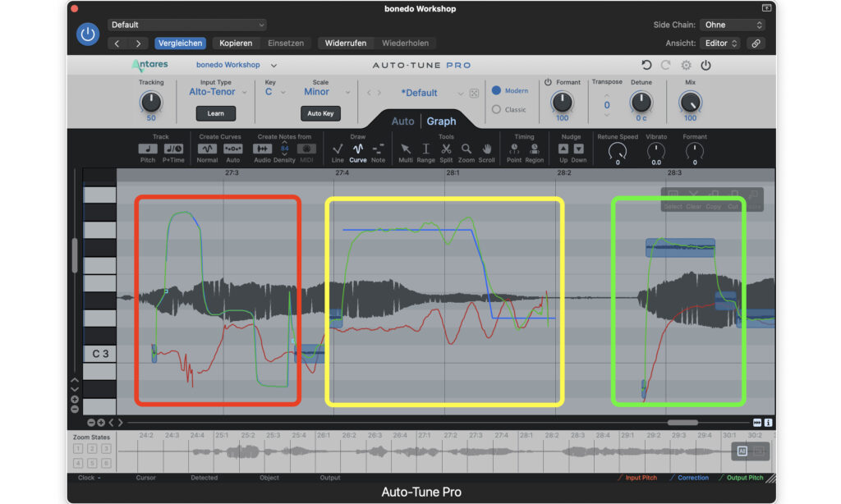Screen dimensions: 841x504
Task: Create notes from Audio
Action: (262, 149)
